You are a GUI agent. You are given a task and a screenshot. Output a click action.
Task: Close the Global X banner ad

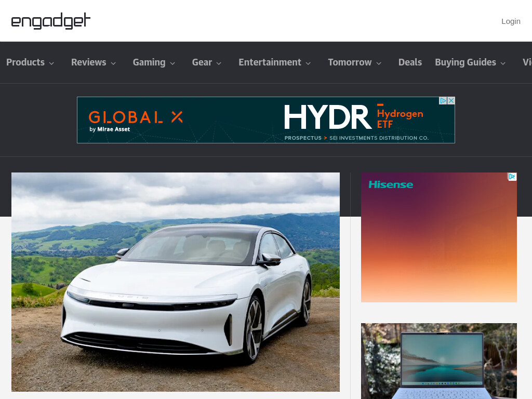point(451,101)
